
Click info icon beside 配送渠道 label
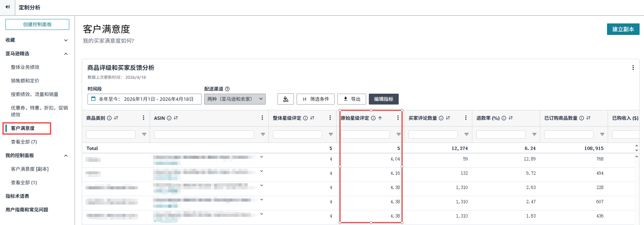227,89
